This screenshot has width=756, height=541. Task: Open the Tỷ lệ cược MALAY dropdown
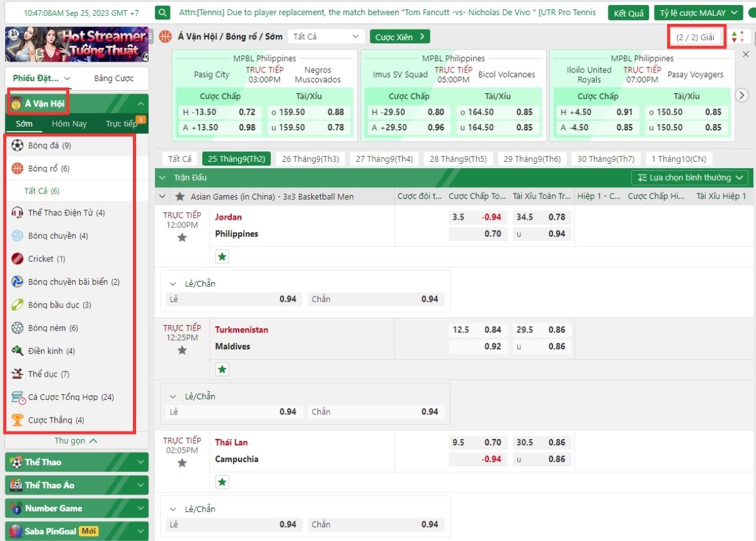tap(699, 13)
